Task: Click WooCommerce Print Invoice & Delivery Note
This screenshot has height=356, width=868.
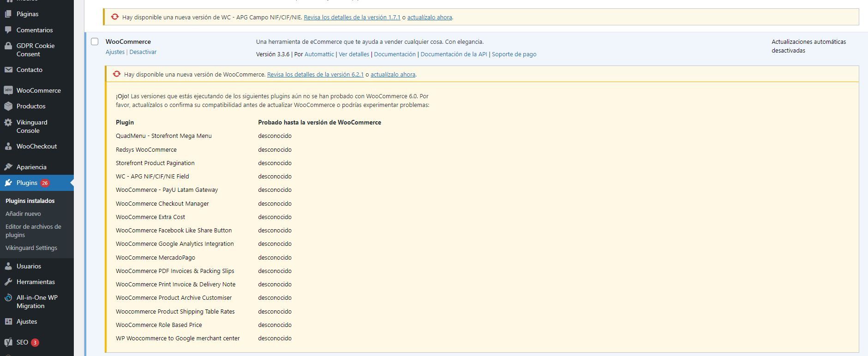Action: [x=176, y=284]
